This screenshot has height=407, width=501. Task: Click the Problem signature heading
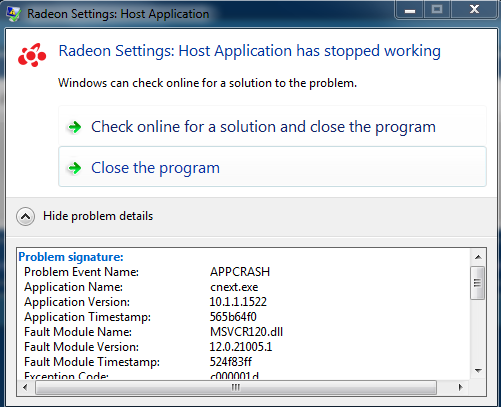[71, 257]
